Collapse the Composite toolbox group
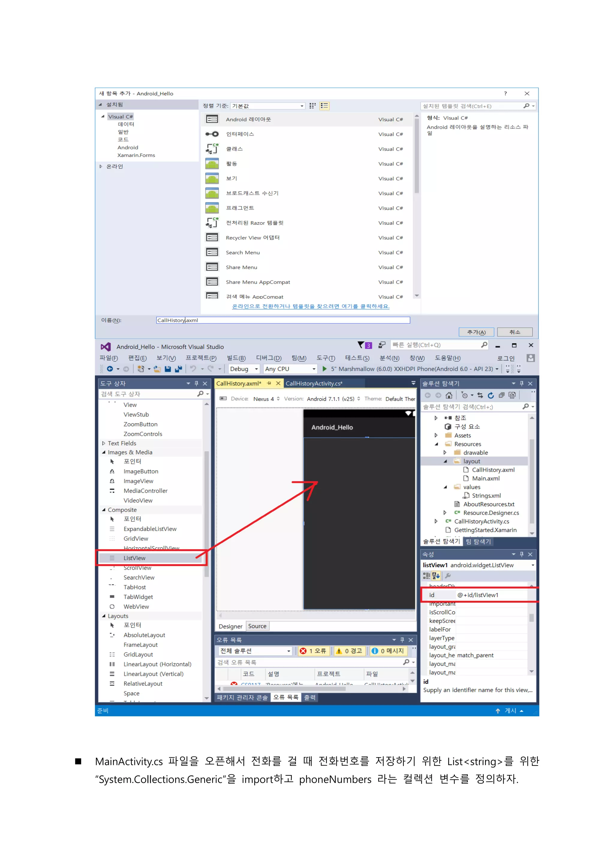 tap(104, 510)
